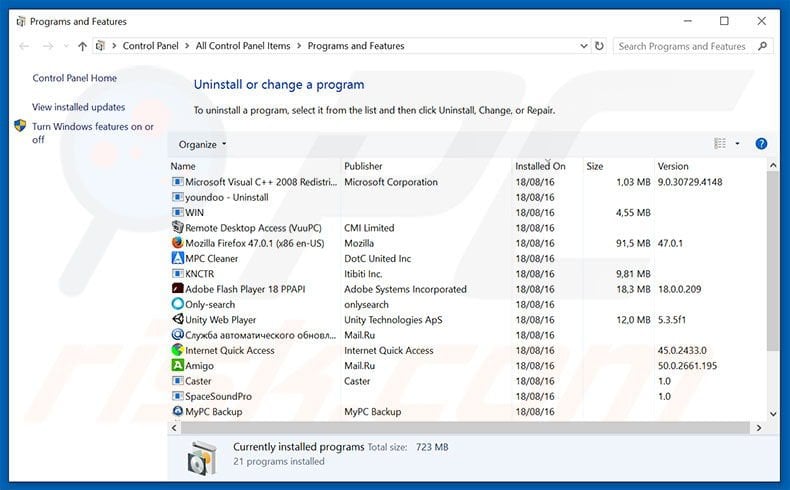Viewport: 790px width, 490px height.
Task: Click the 91,5 MB size cell
Action: click(633, 243)
